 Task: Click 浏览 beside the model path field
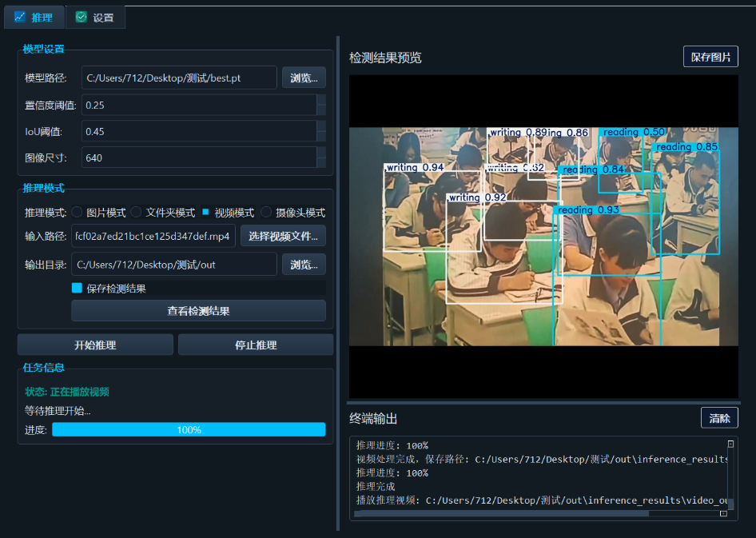(x=304, y=78)
